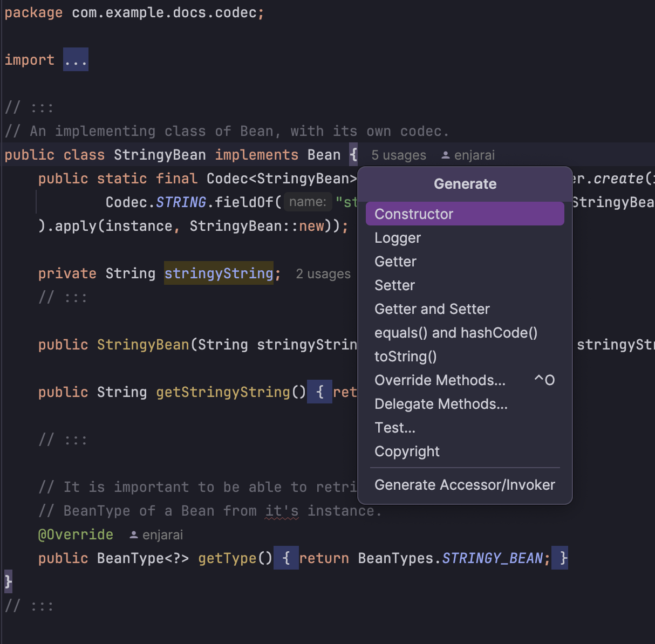Click the enjarai author icon on the class line
Image resolution: width=655 pixels, height=644 pixels.
click(x=446, y=155)
